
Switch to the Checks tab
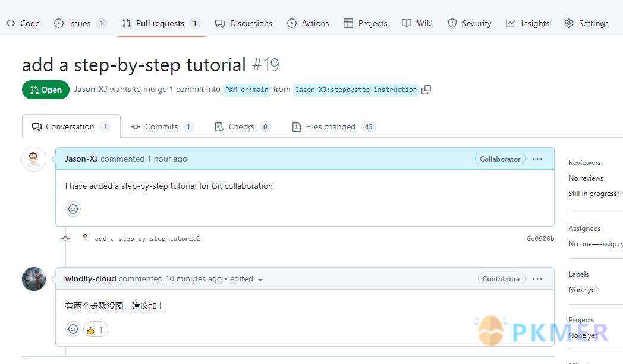[243, 126]
